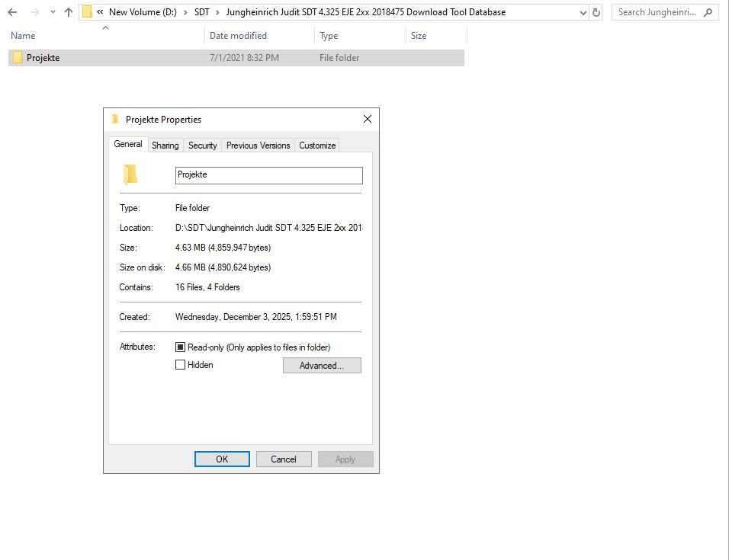Expand the chevron after New Volume (D:)
Viewport: 729px width, 560px height.
pyautogui.click(x=185, y=12)
